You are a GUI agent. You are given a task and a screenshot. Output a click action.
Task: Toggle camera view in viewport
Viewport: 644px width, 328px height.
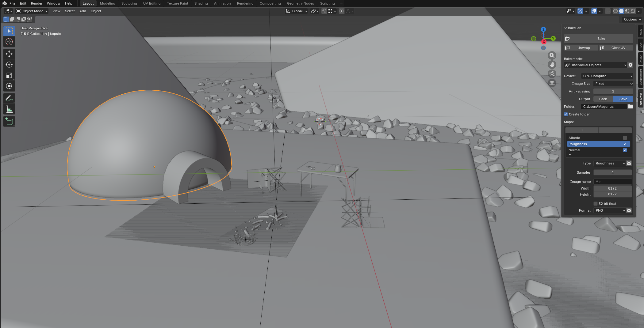[552, 74]
